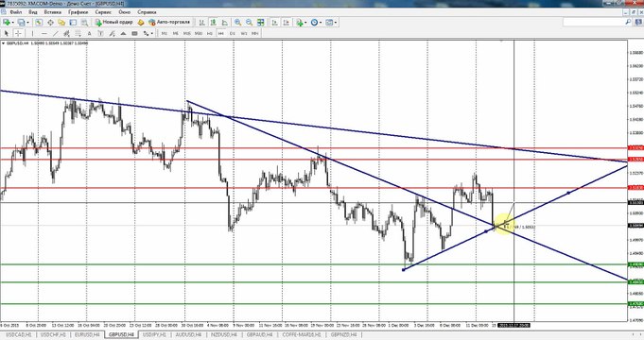Select the Text tool

[89, 33]
